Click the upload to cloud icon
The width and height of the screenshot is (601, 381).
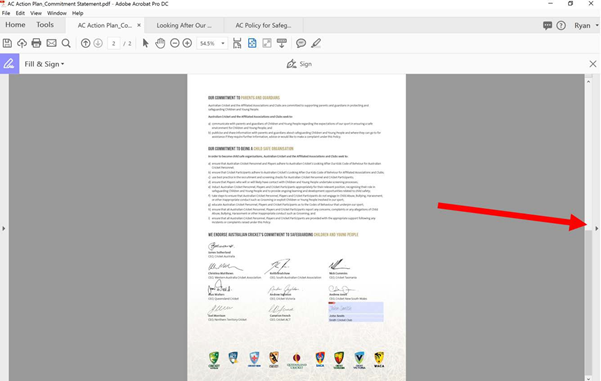(22, 43)
